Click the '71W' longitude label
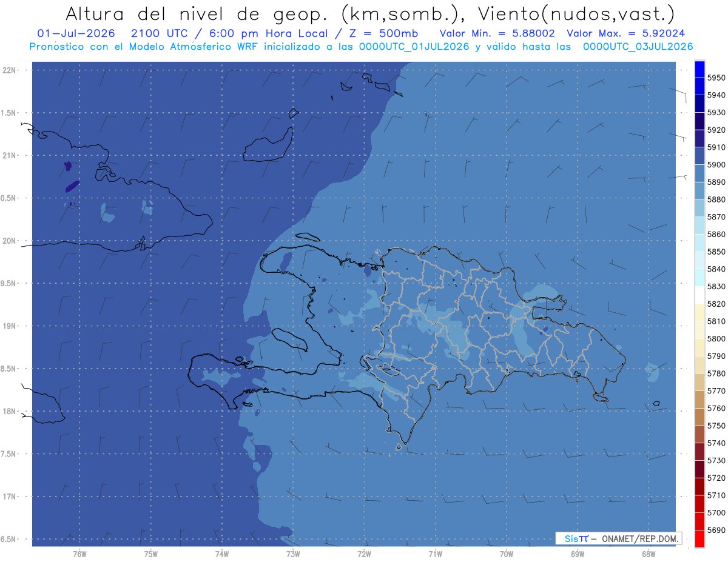 435,554
